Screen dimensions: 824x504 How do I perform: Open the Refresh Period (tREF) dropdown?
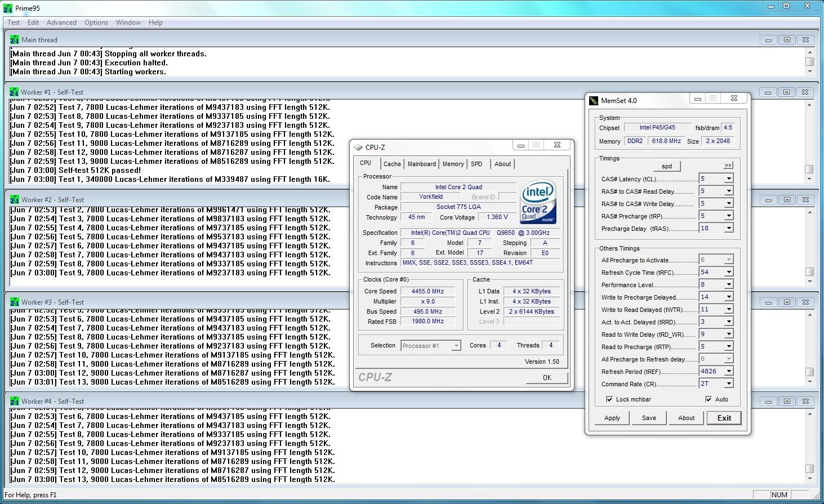coord(729,371)
